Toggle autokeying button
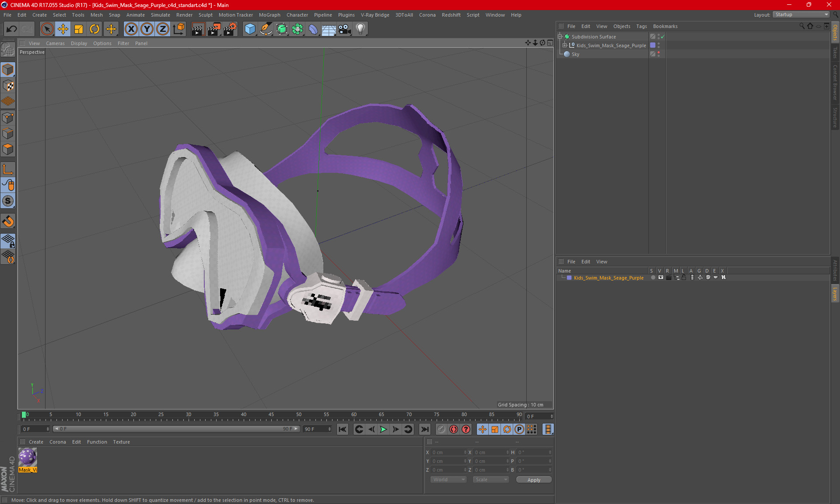The width and height of the screenshot is (840, 504). pyautogui.click(x=454, y=429)
